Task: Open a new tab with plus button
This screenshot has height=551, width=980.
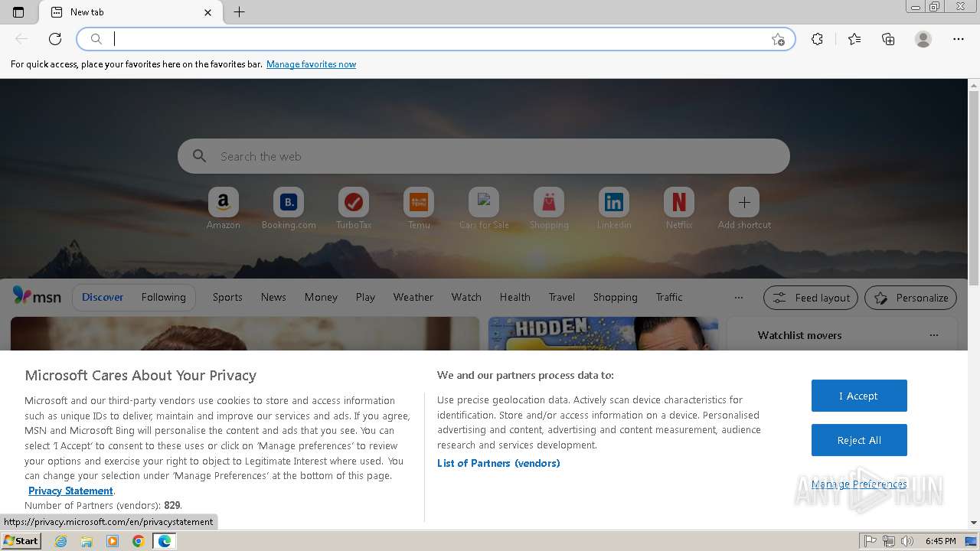Action: 239,12
